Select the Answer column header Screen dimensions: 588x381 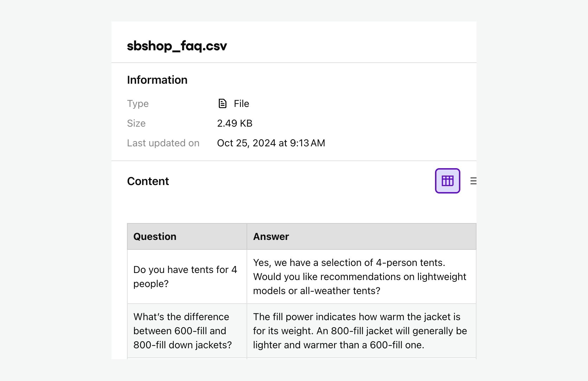pyautogui.click(x=270, y=236)
